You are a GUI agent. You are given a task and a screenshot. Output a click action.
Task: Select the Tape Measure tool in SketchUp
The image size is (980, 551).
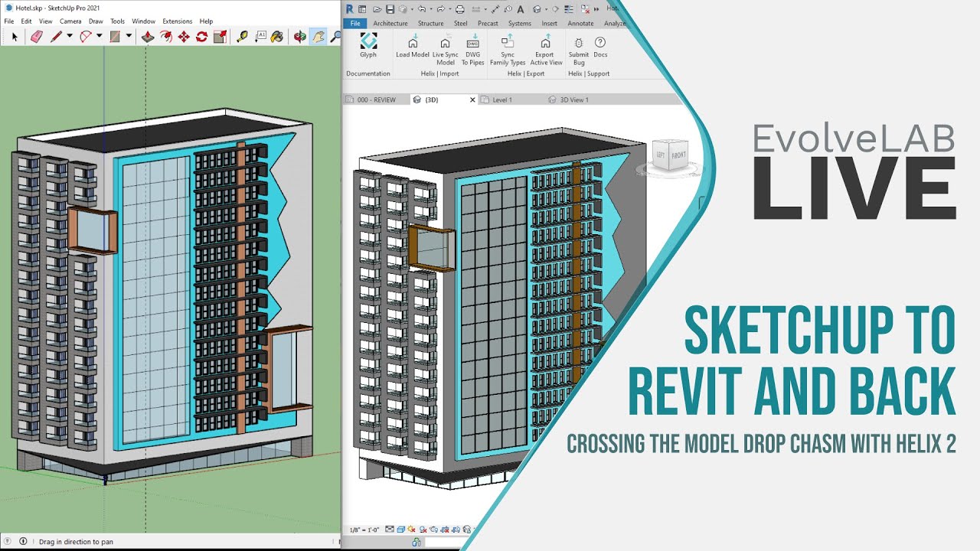pos(242,36)
